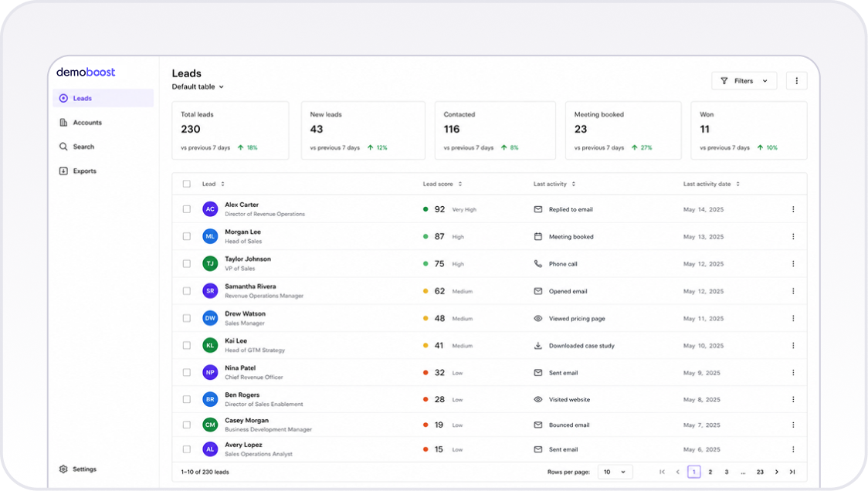Select the checkbox for Samantha Rivera

(187, 291)
